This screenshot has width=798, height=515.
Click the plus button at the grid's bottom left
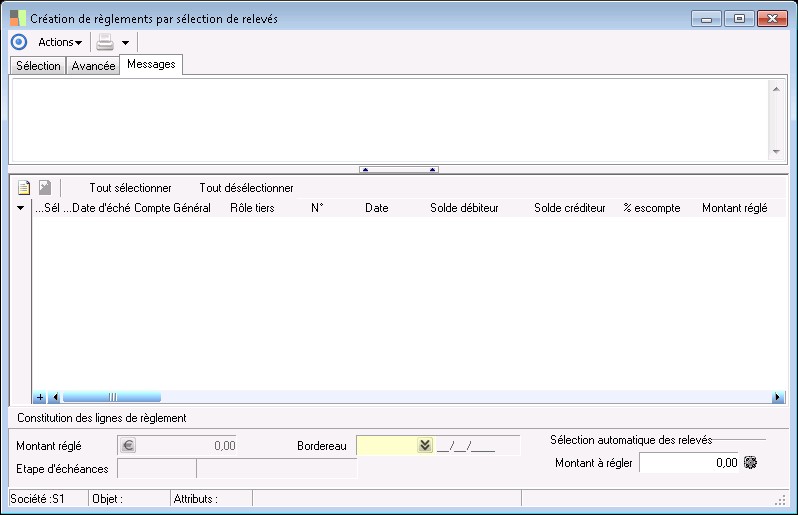(x=40, y=397)
